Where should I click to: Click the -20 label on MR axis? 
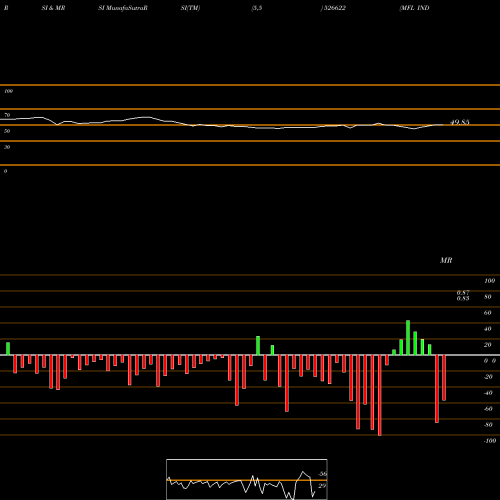pyautogui.click(x=488, y=377)
